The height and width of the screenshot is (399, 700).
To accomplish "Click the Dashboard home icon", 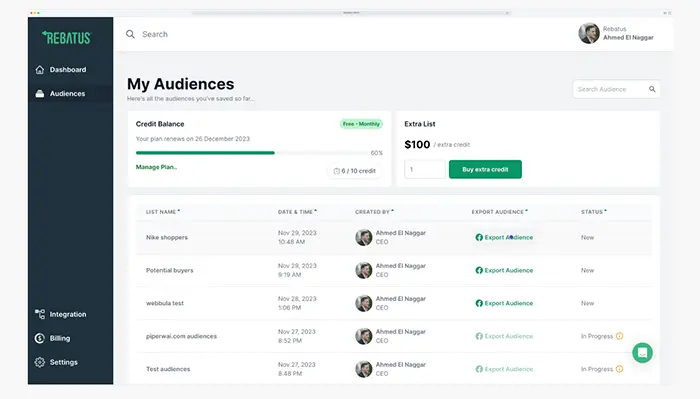I will coord(40,70).
